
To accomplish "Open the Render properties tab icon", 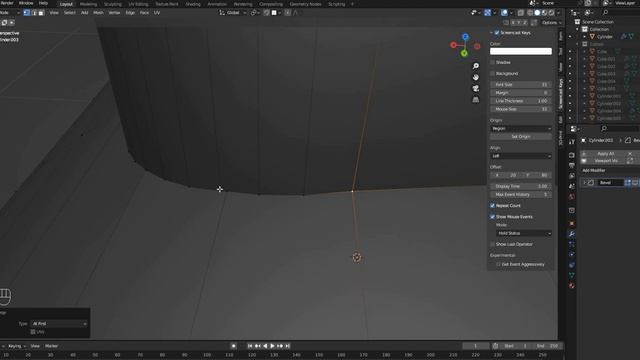I will [x=572, y=155].
